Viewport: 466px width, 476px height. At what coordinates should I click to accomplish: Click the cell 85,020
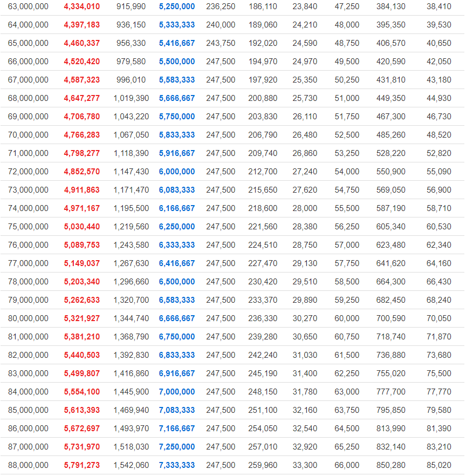[x=439, y=465]
